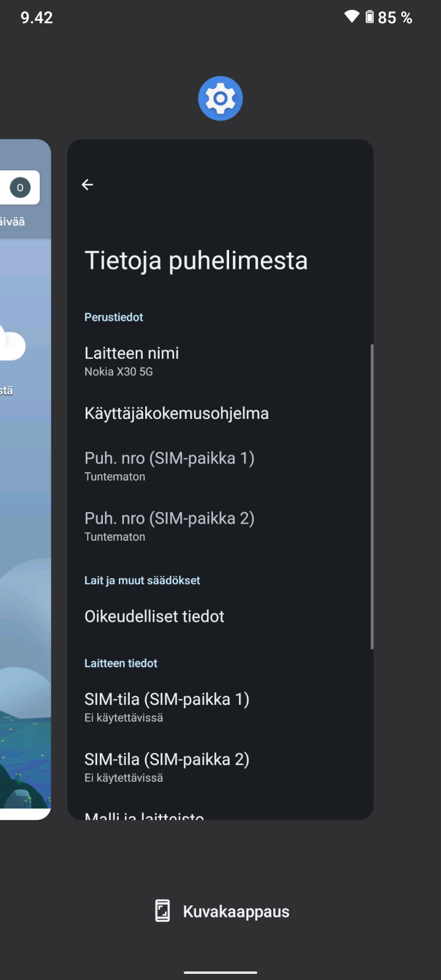Select Puh. nro (SIM-paikka 1)
441x980 pixels.
point(169,466)
